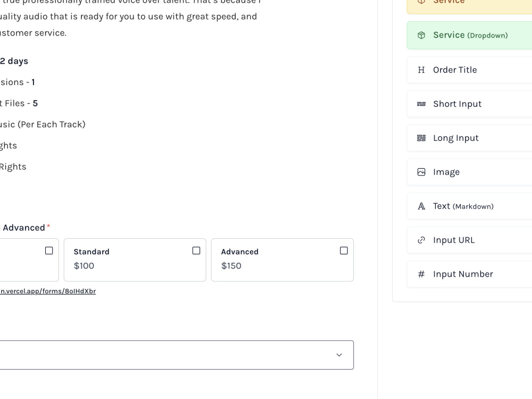This screenshot has width=532, height=399.
Task: Click the empty dropdown selector at the bottom
Action: (x=176, y=354)
